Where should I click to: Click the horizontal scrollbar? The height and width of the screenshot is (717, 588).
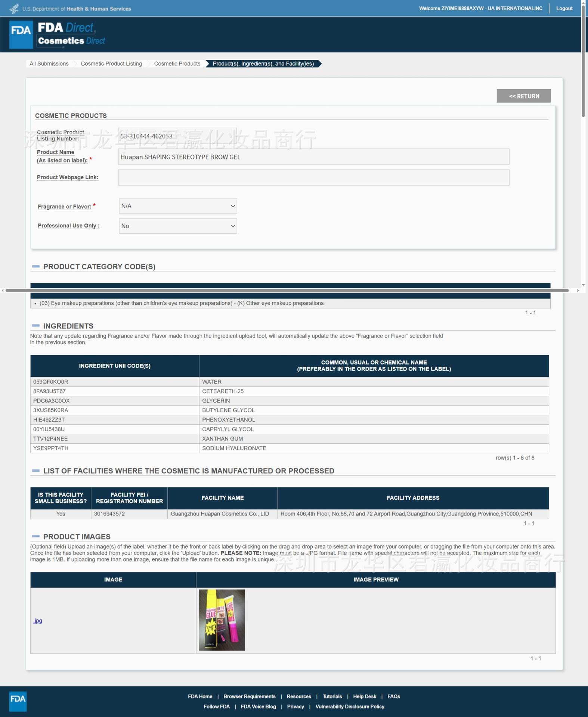click(x=287, y=290)
